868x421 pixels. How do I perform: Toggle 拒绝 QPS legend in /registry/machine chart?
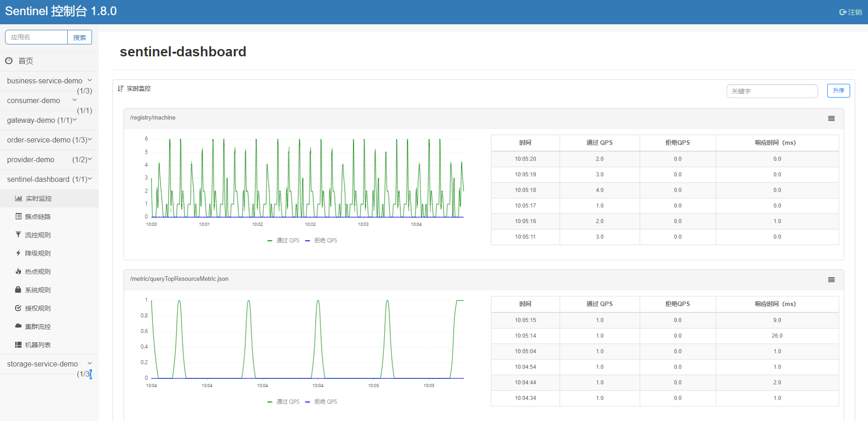click(321, 241)
